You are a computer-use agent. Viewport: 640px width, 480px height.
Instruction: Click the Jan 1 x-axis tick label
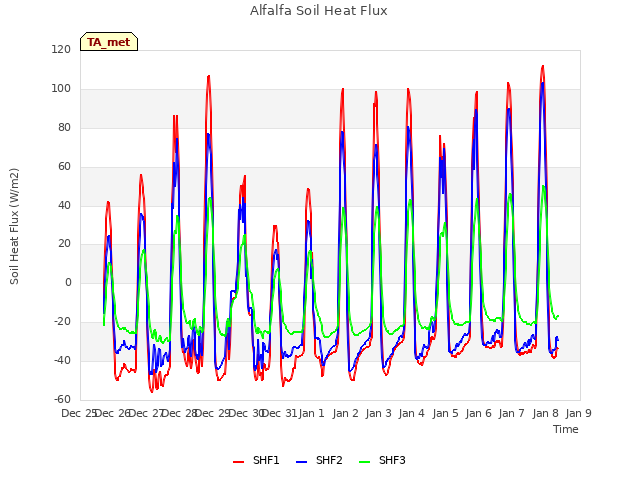coord(312,413)
